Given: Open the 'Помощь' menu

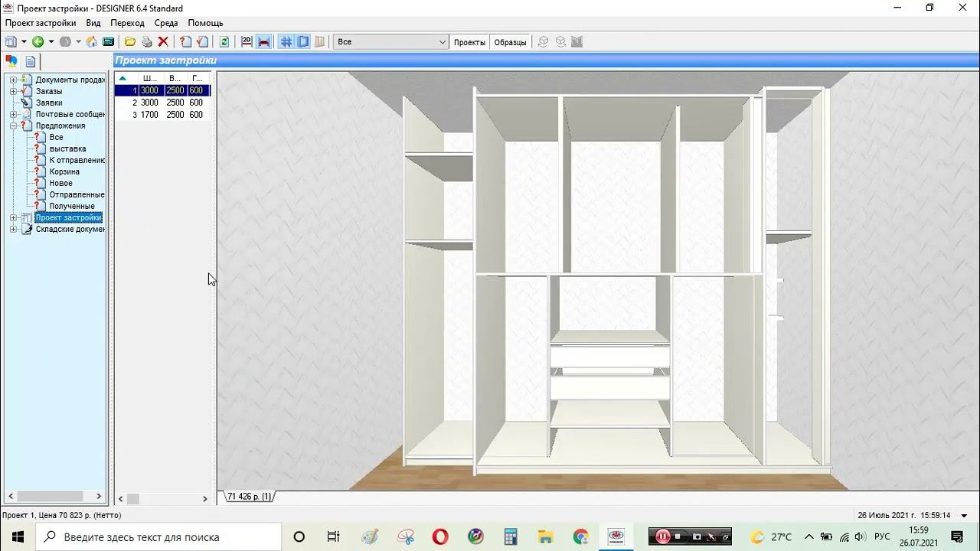Looking at the screenshot, I should (205, 23).
